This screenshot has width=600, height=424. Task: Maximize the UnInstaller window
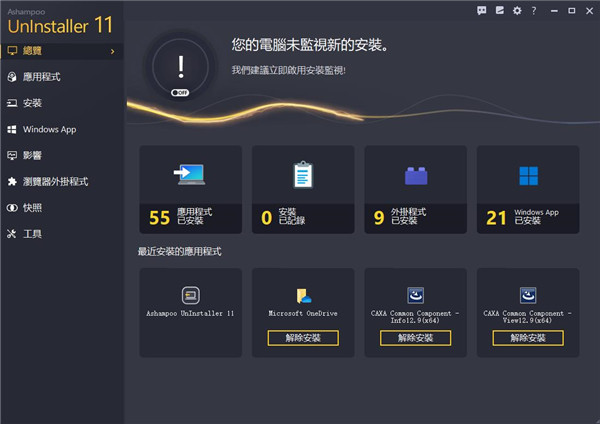pyautogui.click(x=572, y=11)
